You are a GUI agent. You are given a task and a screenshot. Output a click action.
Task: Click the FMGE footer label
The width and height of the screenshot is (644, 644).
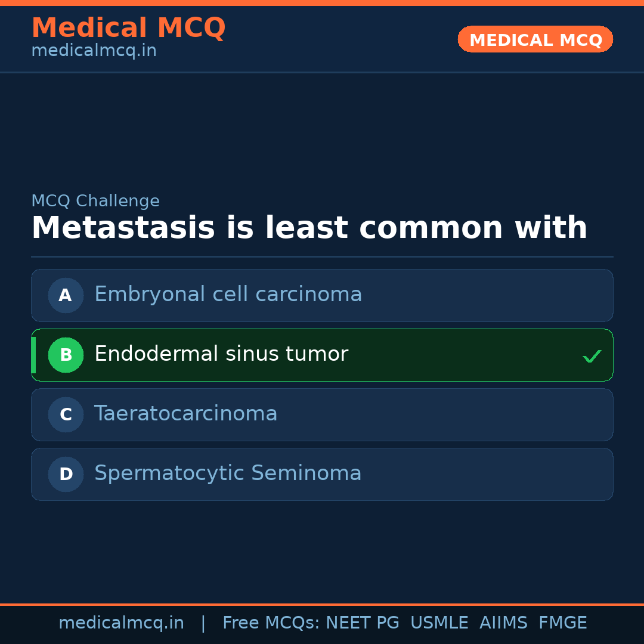pos(562,623)
